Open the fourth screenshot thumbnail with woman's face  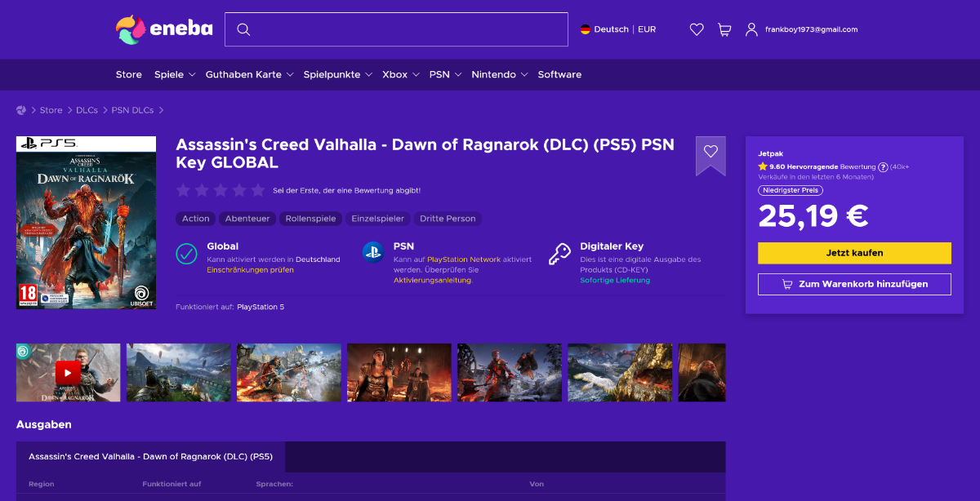coord(399,372)
